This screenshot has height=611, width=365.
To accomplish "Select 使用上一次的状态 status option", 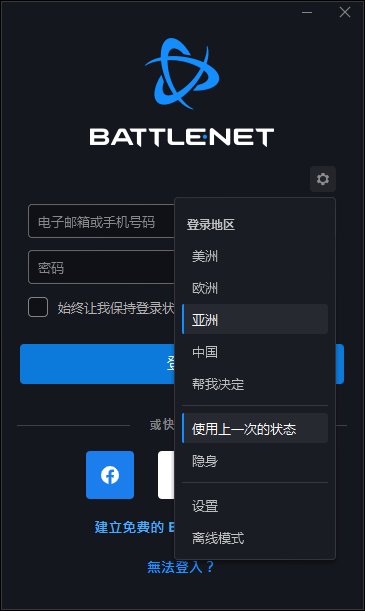I will pyautogui.click(x=255, y=429).
